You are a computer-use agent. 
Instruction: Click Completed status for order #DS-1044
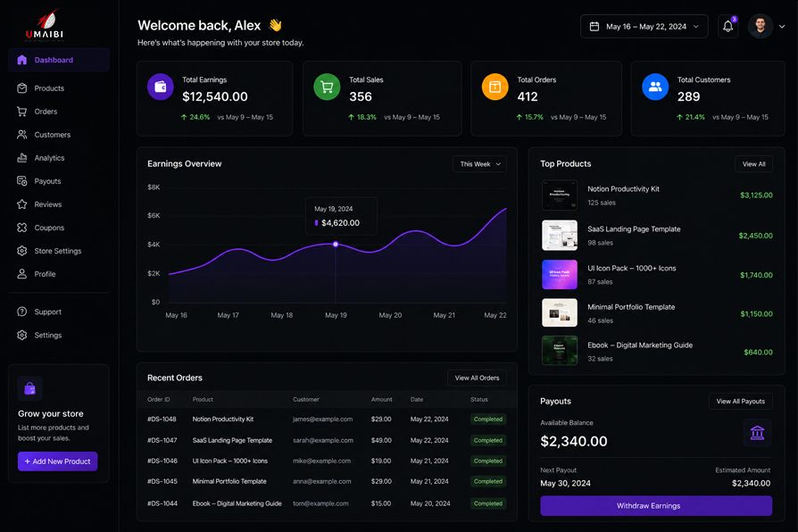tap(487, 503)
